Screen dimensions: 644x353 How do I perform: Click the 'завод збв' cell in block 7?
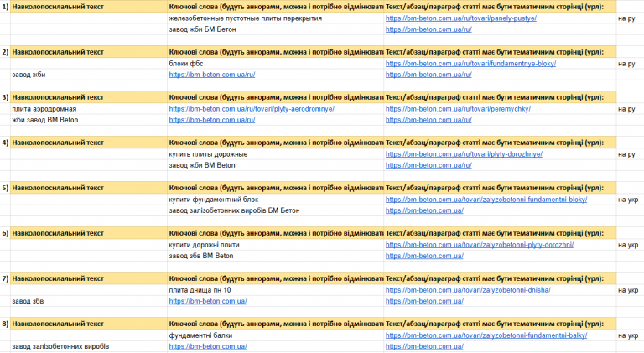[x=89, y=301]
